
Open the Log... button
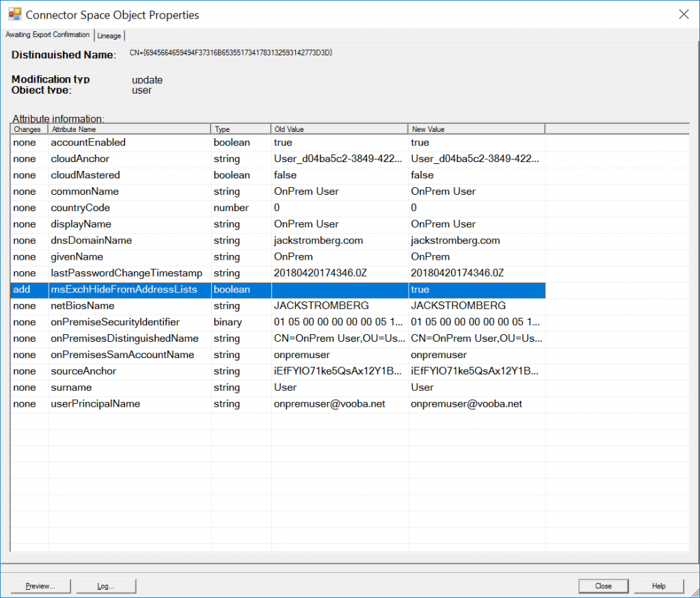click(x=106, y=586)
